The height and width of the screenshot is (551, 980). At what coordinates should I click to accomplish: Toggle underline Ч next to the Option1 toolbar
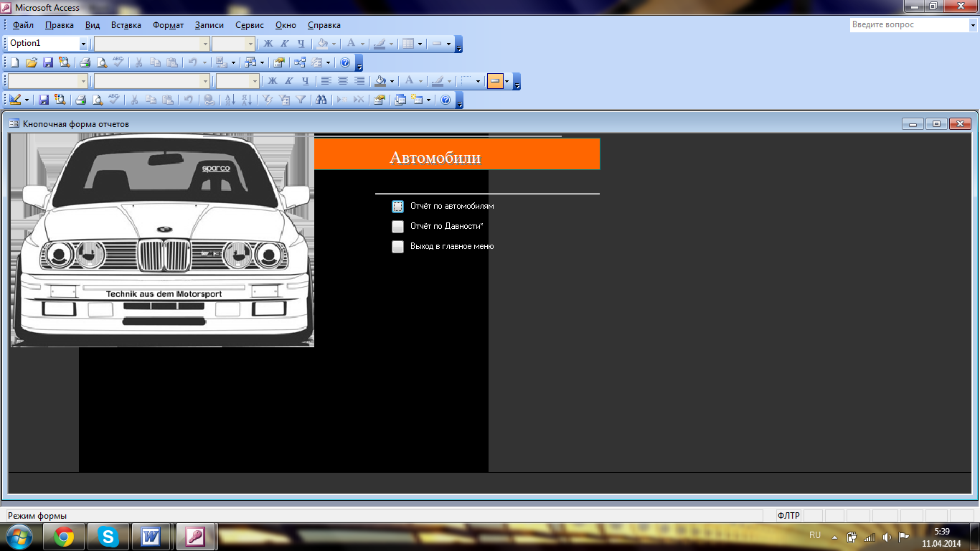coord(301,44)
